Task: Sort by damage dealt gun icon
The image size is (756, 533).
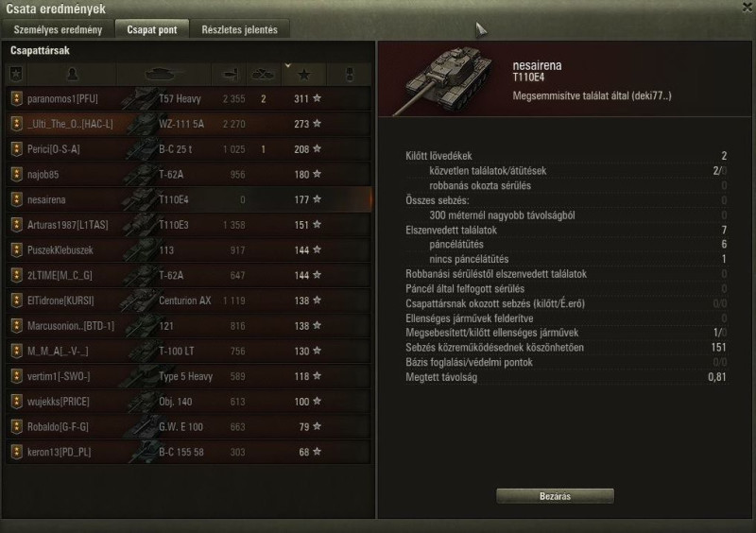Action: point(230,75)
